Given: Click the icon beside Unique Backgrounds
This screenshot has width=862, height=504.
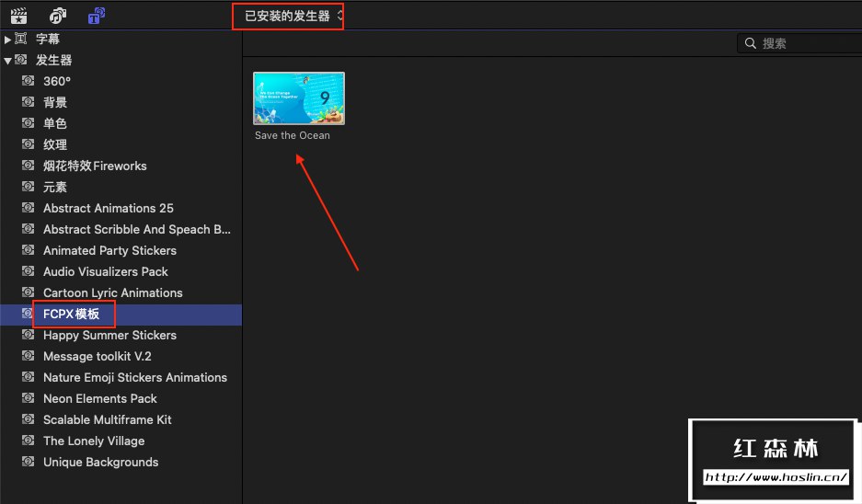Looking at the screenshot, I should pos(28,462).
